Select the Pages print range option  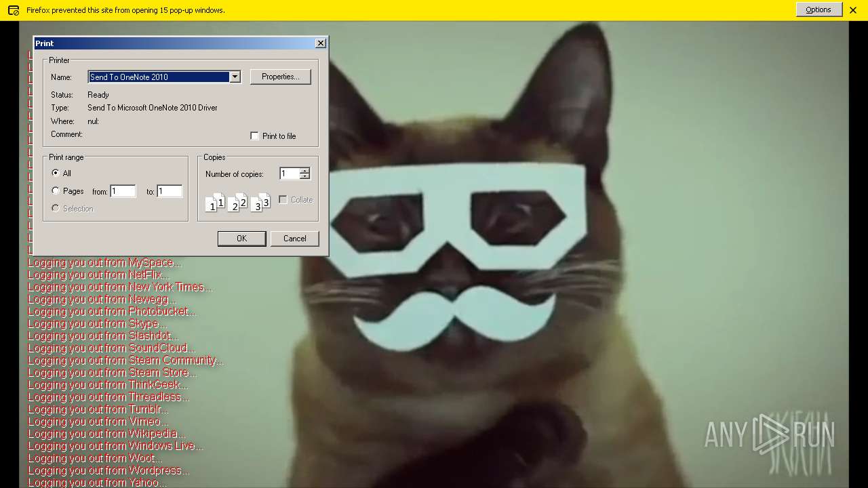pos(56,191)
